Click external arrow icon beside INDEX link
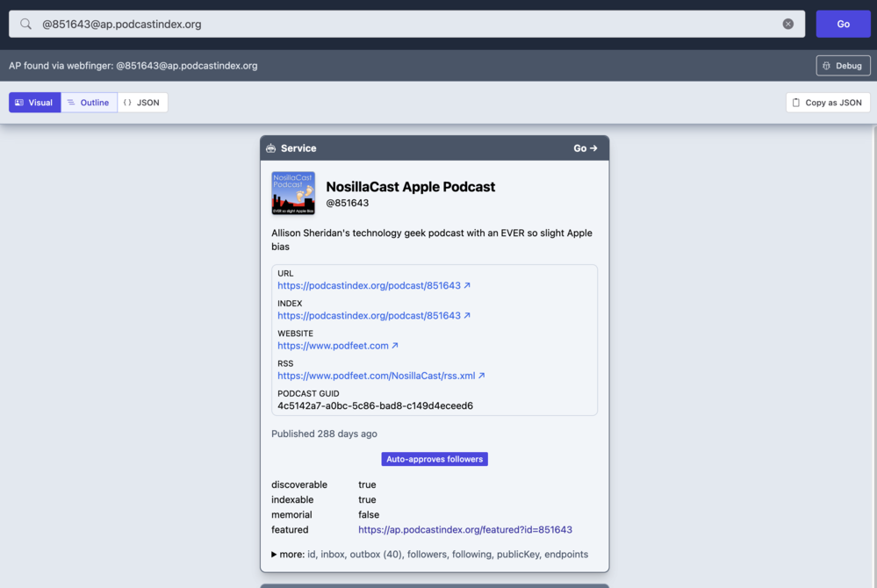 (x=467, y=316)
